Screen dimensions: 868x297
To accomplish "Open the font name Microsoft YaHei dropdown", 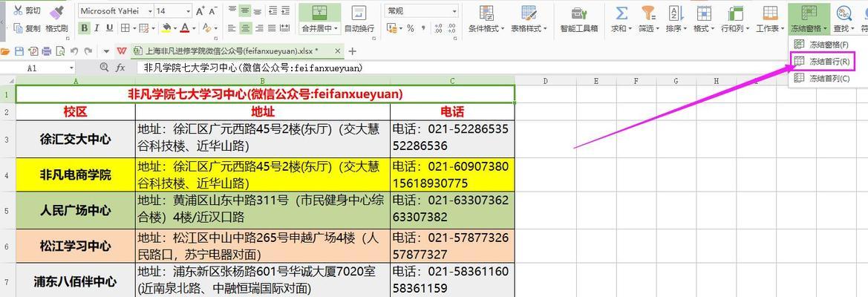I will point(149,10).
